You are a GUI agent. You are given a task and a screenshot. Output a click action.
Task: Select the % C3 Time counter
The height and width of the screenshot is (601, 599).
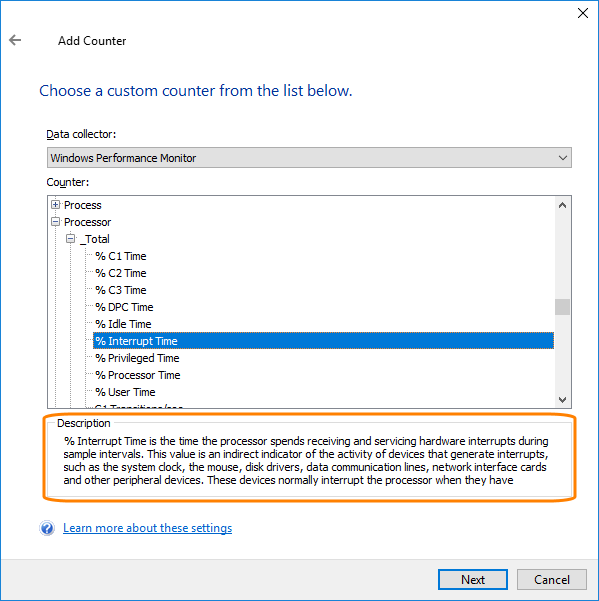point(121,290)
